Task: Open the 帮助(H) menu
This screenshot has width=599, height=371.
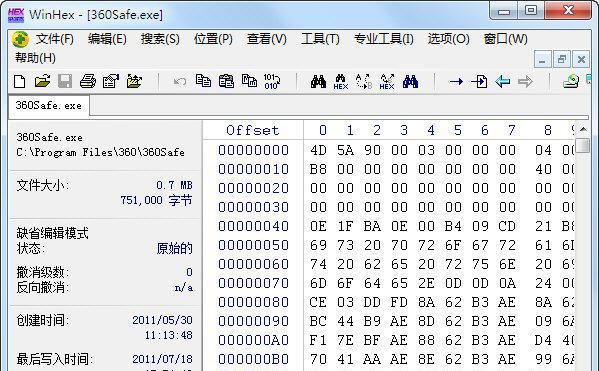Action: click(x=35, y=58)
